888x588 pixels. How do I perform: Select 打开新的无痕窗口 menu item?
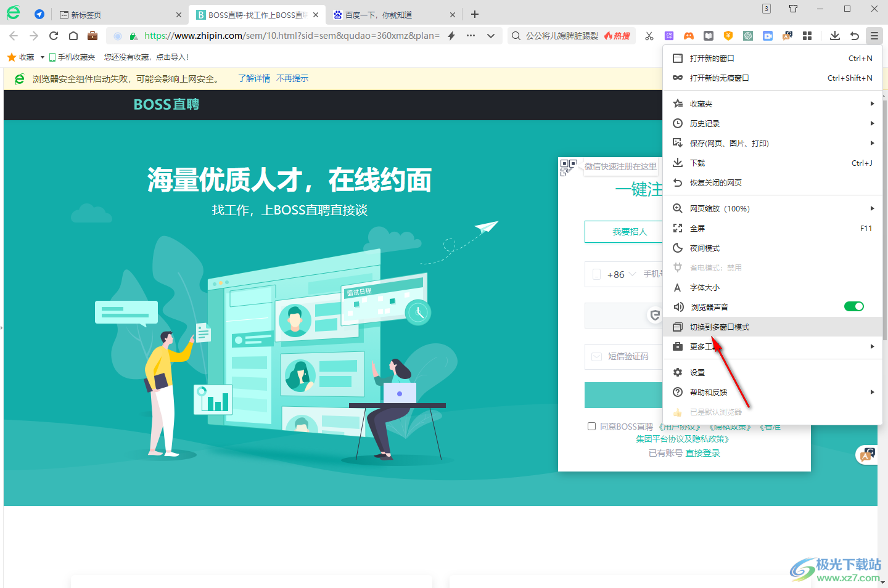coord(773,78)
